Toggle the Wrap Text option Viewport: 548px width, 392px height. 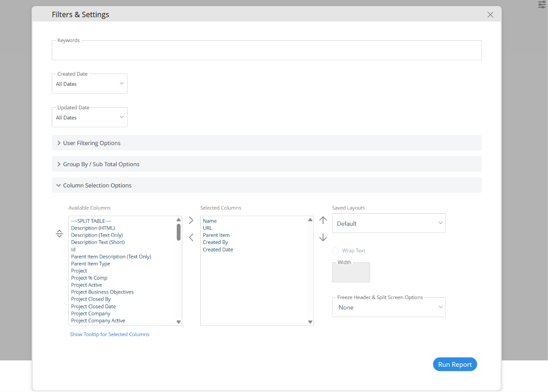[x=335, y=251]
